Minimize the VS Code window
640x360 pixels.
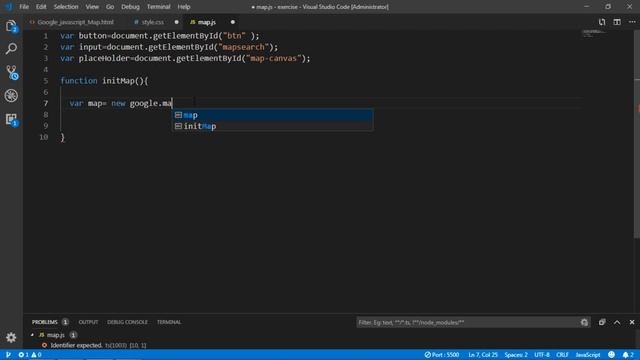point(586,7)
